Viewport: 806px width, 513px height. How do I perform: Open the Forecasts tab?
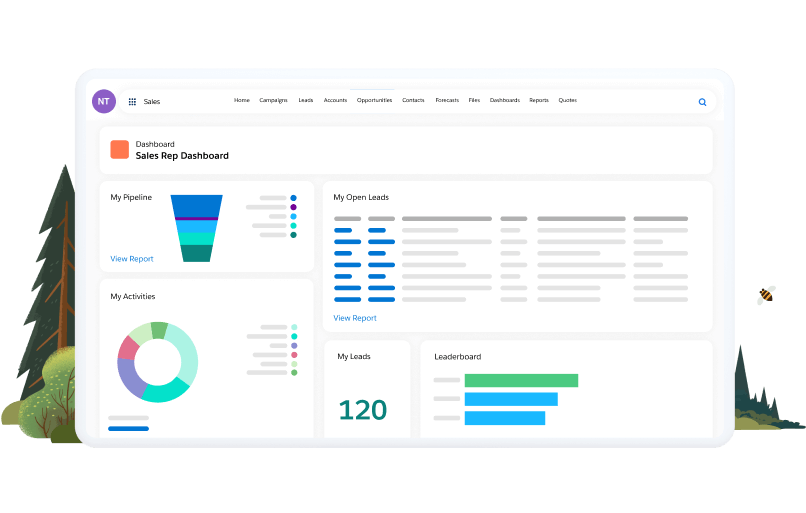pyautogui.click(x=447, y=100)
